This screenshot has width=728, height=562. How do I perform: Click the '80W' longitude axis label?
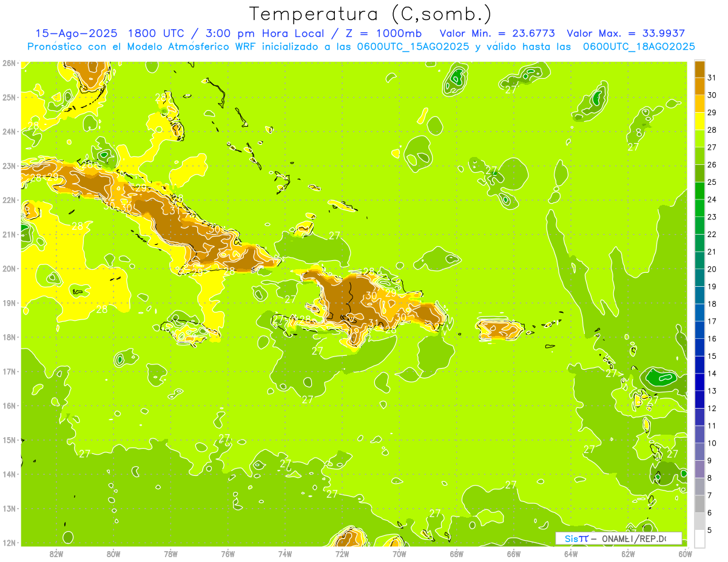[x=113, y=554]
